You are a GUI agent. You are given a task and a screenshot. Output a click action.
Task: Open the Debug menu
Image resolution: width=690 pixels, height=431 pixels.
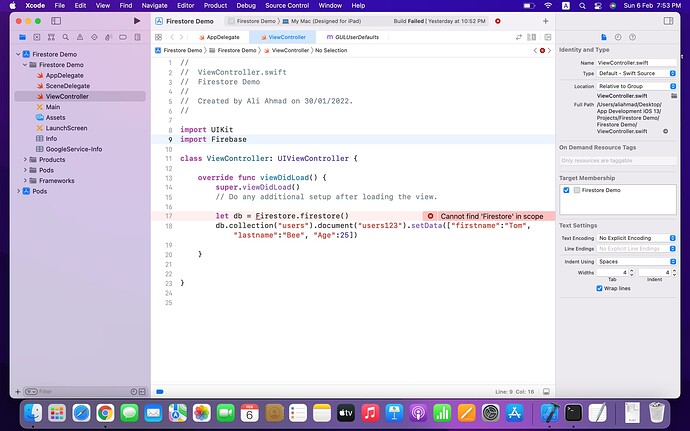click(246, 6)
